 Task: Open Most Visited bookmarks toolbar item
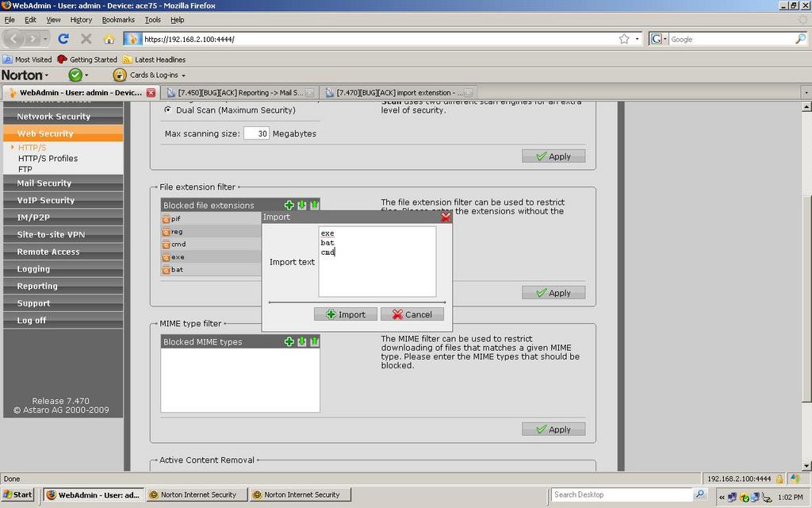tap(28, 60)
